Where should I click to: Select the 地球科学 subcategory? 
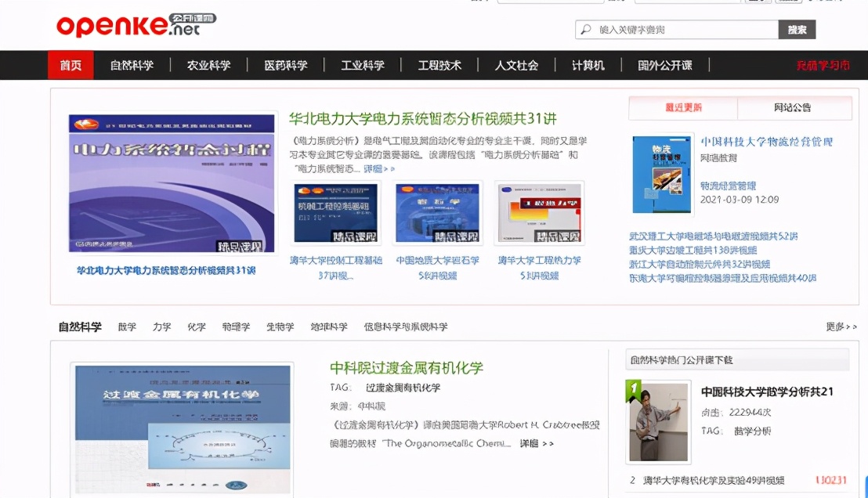[329, 327]
